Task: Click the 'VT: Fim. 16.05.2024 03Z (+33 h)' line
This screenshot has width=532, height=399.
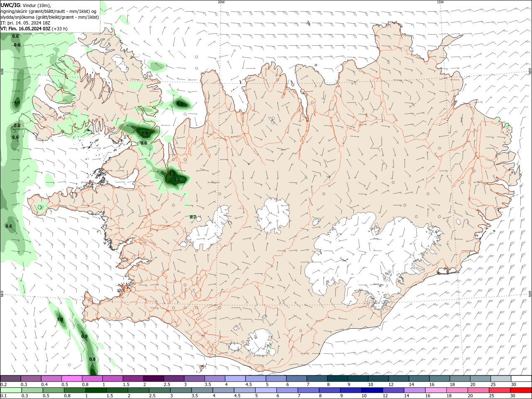Action: [x=34, y=29]
